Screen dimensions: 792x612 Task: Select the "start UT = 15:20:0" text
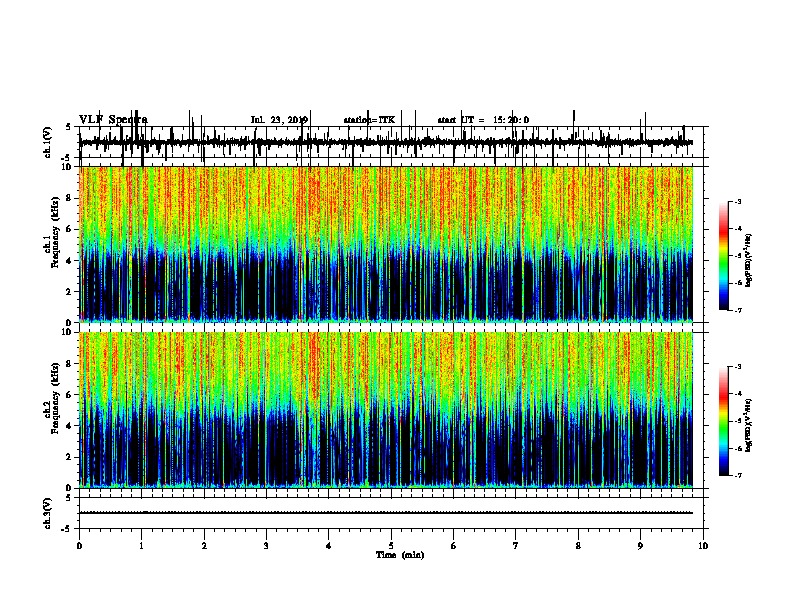(483, 120)
